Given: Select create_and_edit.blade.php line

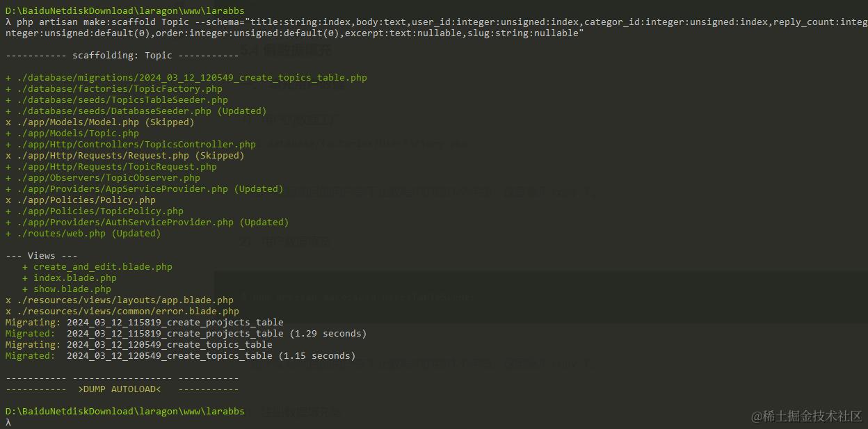Looking at the screenshot, I should [x=97, y=267].
